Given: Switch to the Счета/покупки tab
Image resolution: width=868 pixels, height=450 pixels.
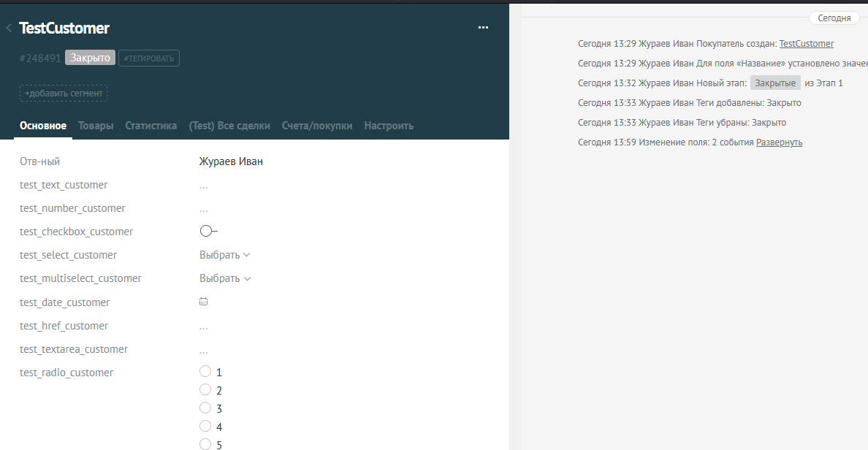Looking at the screenshot, I should click(x=317, y=126).
